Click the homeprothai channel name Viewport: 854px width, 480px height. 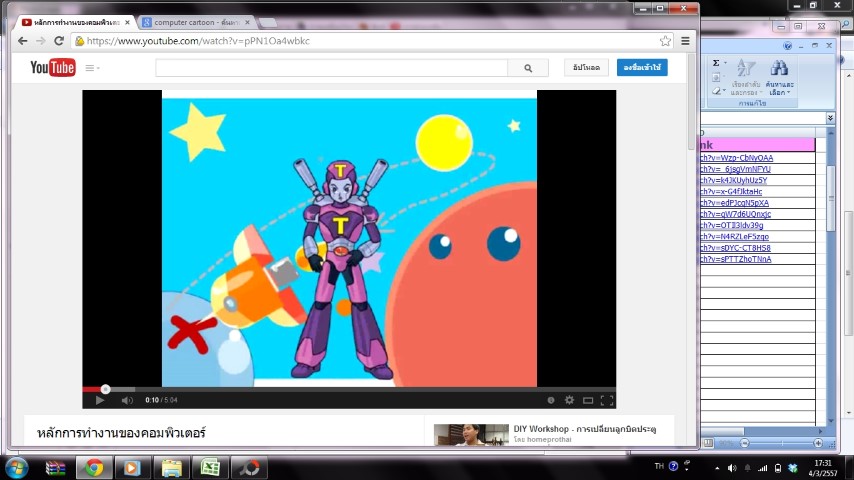548,439
